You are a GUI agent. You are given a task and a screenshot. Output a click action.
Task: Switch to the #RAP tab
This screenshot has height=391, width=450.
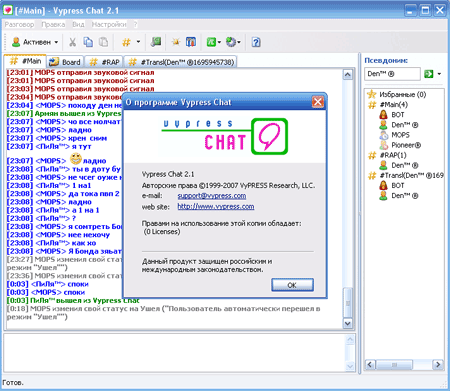tap(104, 62)
